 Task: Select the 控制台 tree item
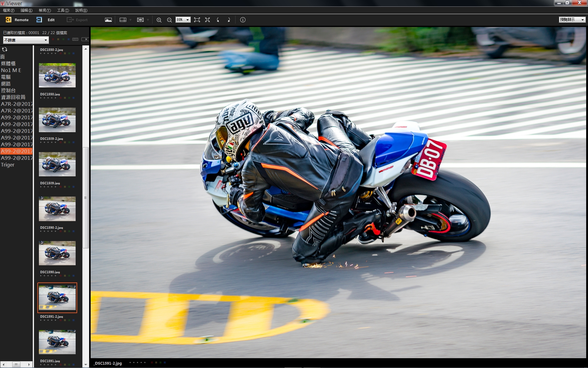[8, 90]
